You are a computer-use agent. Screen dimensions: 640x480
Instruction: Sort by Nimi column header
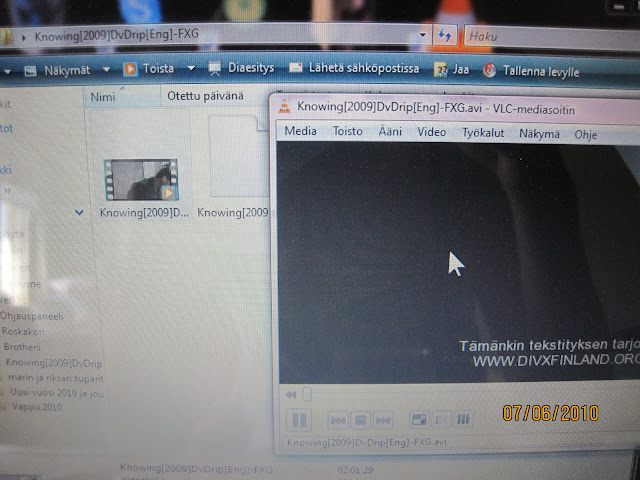[122, 97]
